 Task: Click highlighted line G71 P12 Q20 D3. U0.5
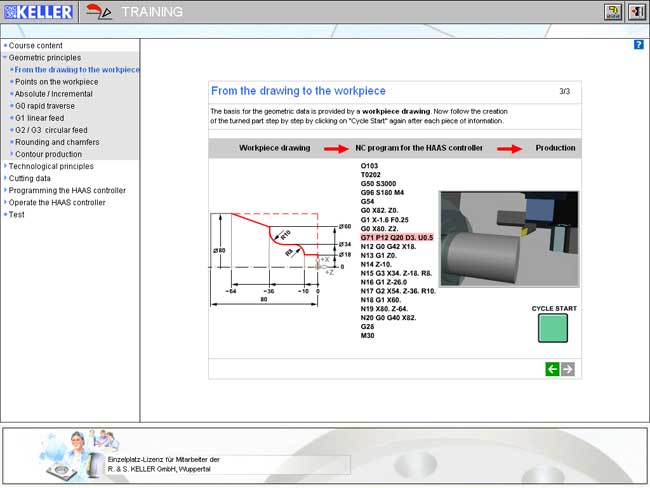pos(397,238)
